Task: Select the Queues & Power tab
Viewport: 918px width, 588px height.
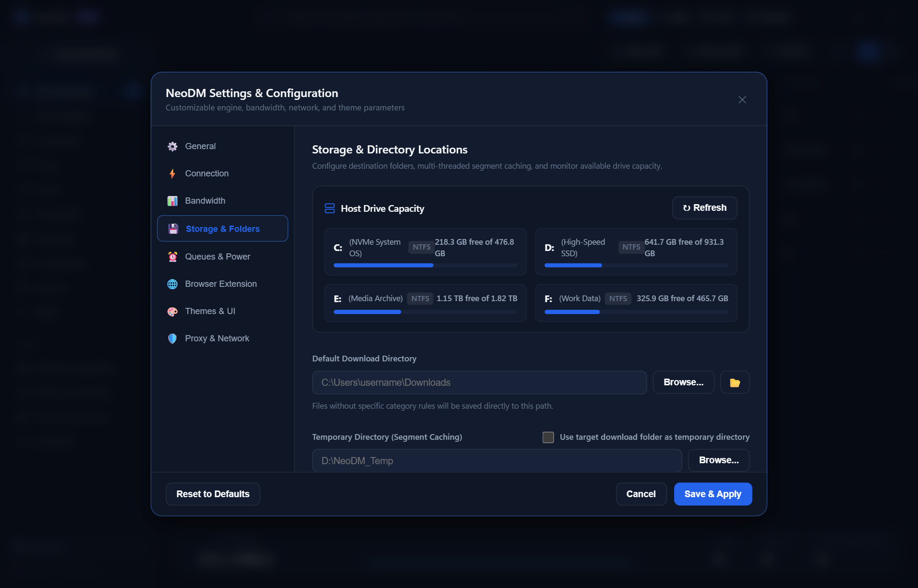Action: [222, 257]
